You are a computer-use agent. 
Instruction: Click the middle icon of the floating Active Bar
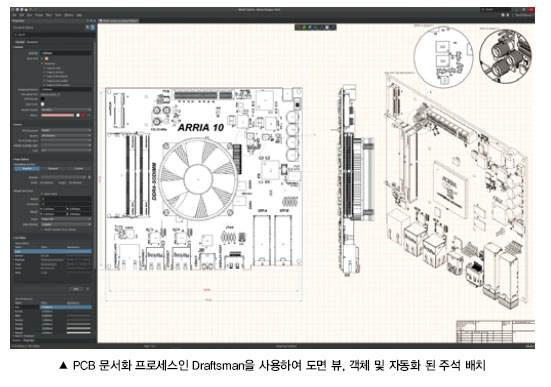coord(316,27)
